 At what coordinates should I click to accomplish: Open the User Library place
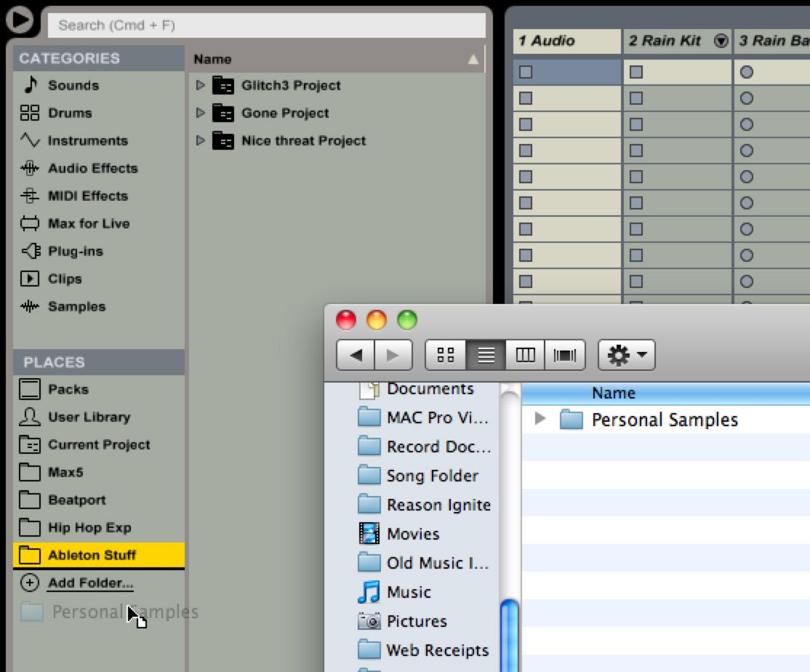click(99, 417)
